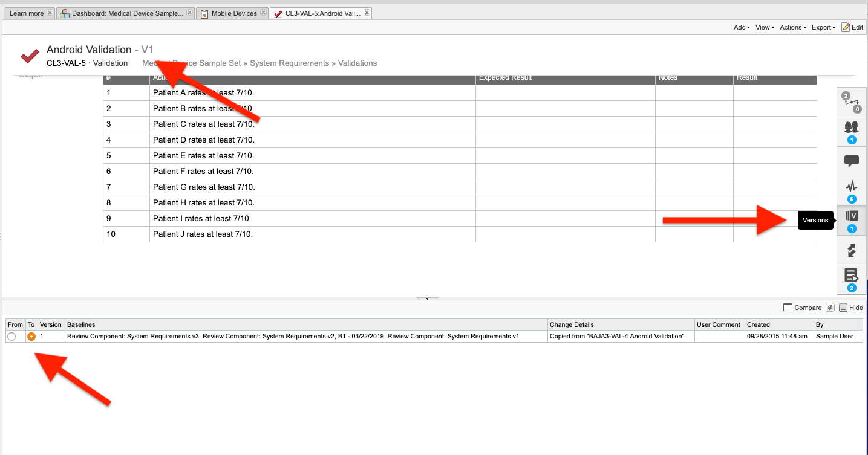Click the red checkmark validation icon by title
The width and height of the screenshot is (868, 455).
click(30, 56)
